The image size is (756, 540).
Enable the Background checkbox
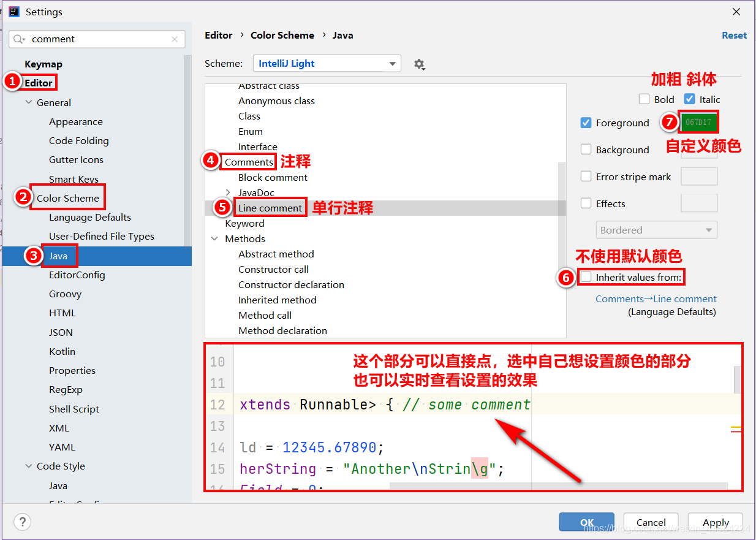[586, 150]
